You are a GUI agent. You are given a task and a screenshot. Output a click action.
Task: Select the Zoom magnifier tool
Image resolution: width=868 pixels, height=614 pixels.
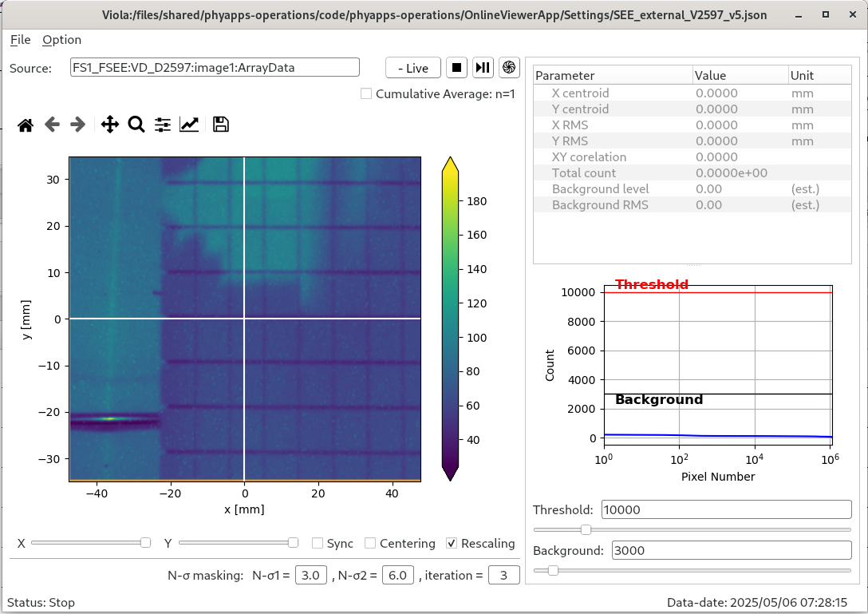(x=136, y=125)
